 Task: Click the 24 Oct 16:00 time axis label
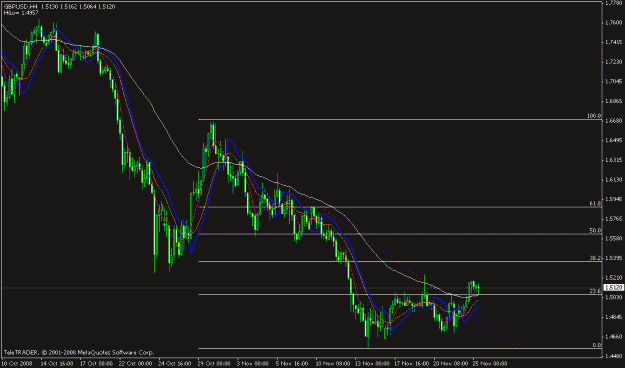pos(175,364)
